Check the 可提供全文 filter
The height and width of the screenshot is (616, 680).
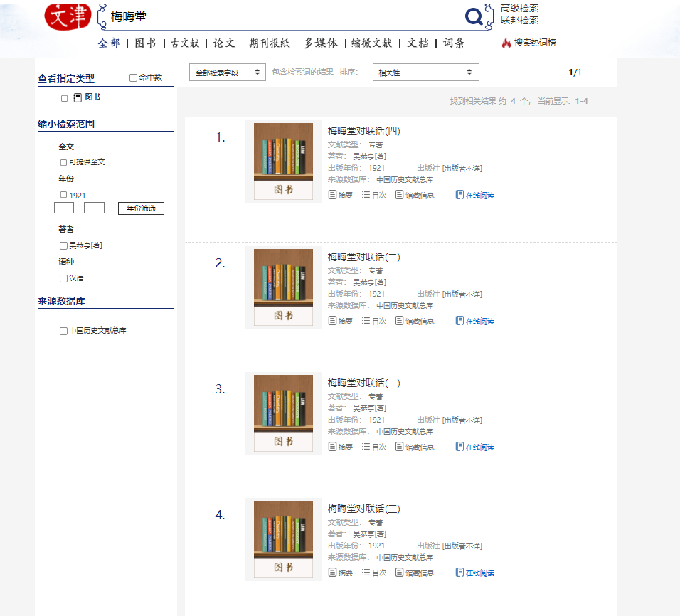(x=64, y=162)
